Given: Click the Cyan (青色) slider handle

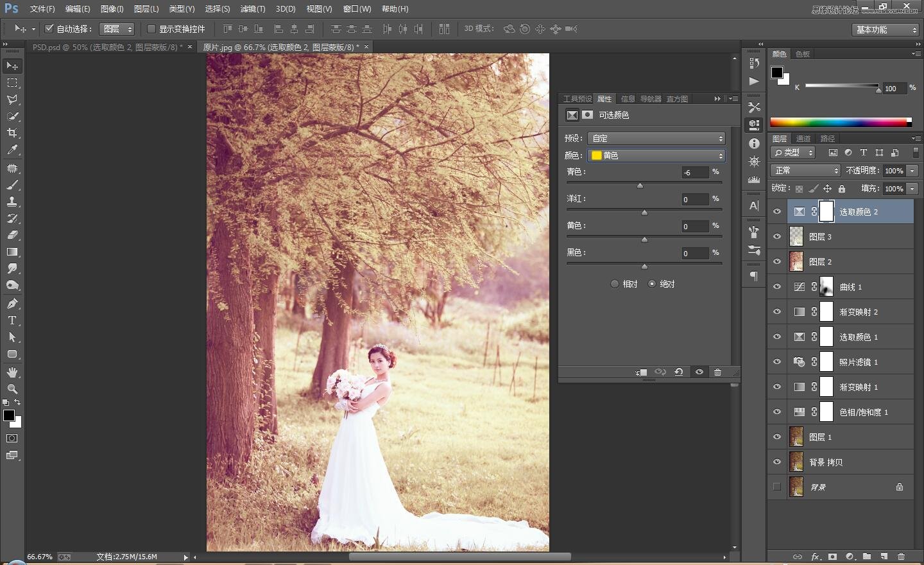Looking at the screenshot, I should pyautogui.click(x=640, y=186).
